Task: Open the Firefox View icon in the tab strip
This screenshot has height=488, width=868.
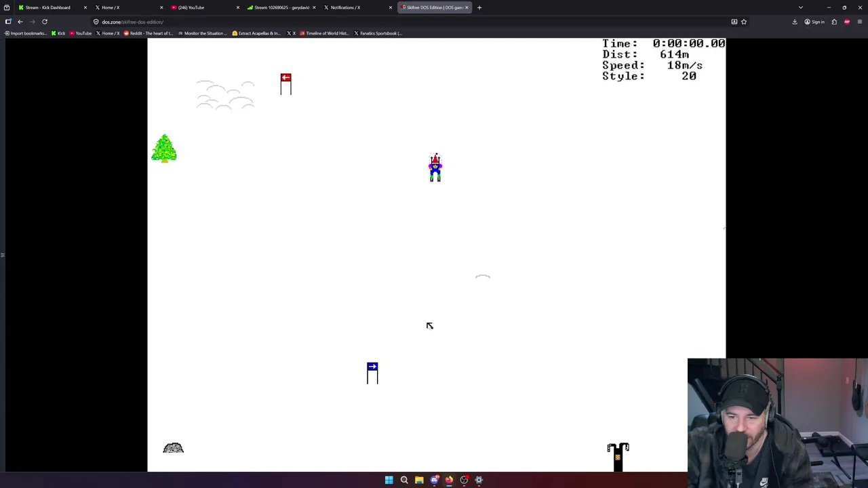Action: point(7,7)
